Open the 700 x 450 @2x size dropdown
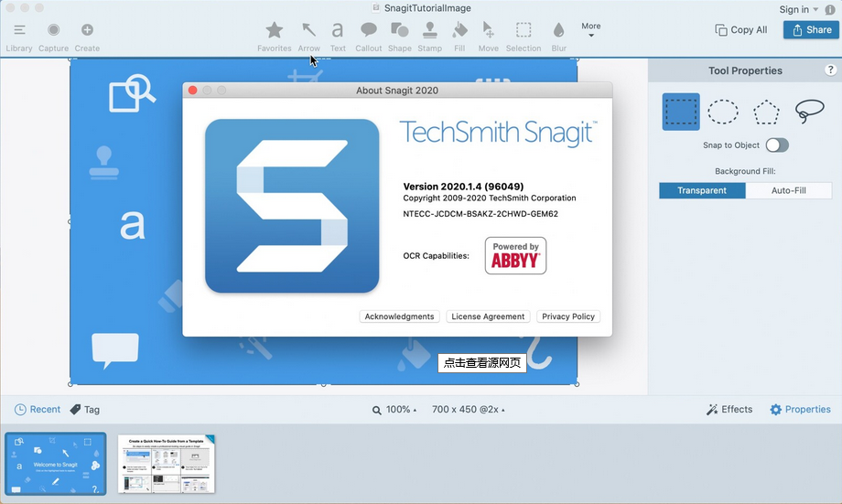This screenshot has height=504, width=842. 469,410
